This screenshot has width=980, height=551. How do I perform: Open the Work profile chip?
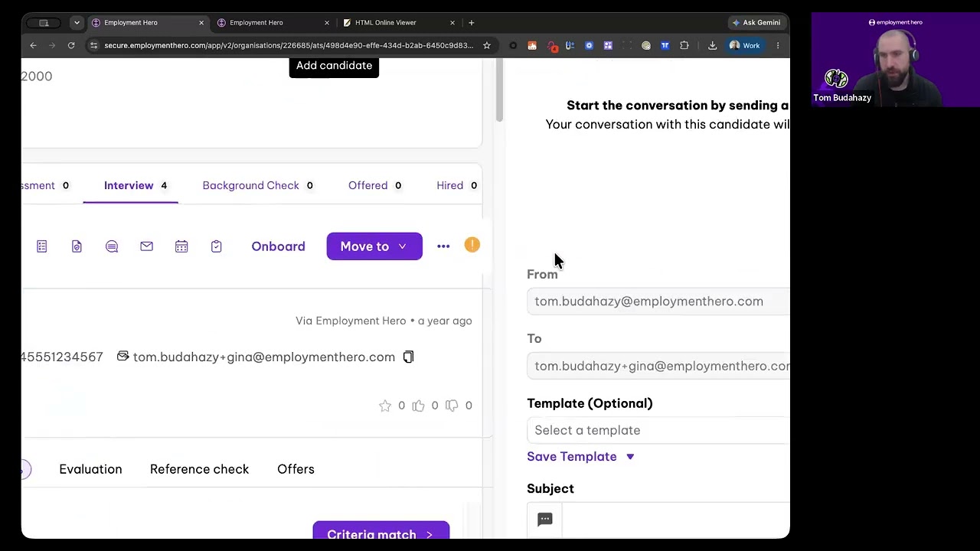[745, 46]
